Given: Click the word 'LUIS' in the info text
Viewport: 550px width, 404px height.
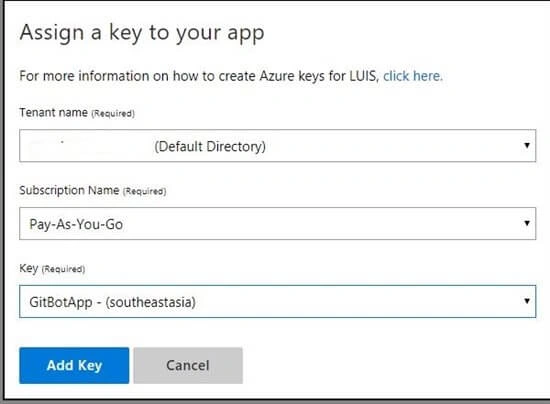Looking at the screenshot, I should point(363,76).
